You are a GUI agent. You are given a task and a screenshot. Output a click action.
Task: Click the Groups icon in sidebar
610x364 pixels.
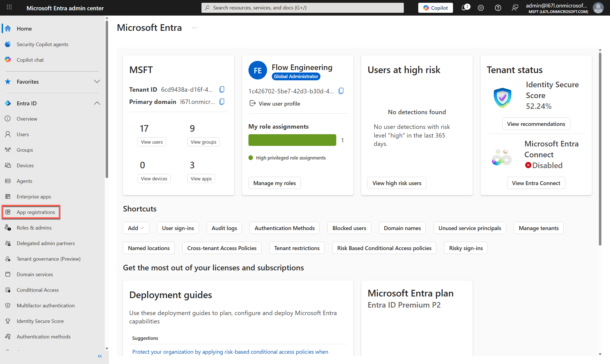tap(8, 150)
